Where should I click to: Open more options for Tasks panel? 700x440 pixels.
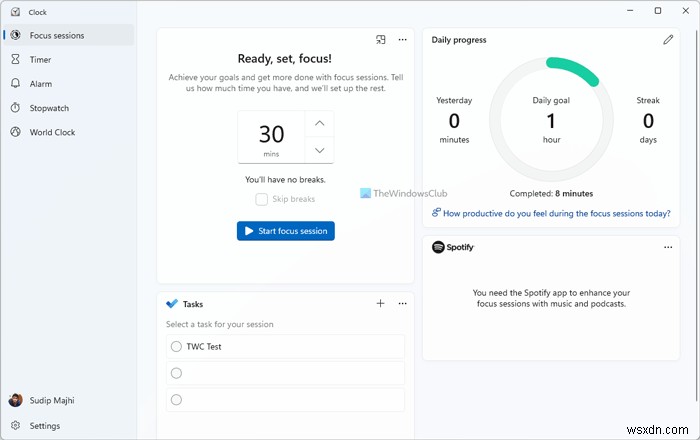pos(403,303)
